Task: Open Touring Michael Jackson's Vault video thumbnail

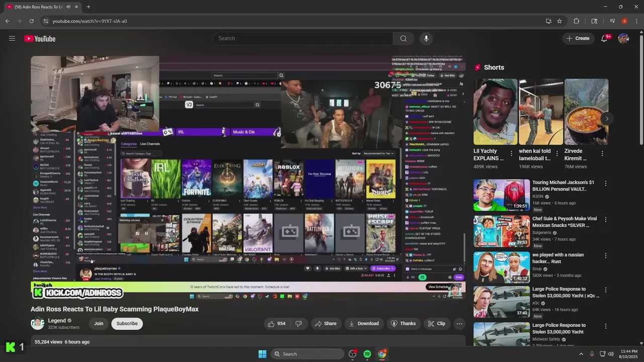Action: point(502,195)
